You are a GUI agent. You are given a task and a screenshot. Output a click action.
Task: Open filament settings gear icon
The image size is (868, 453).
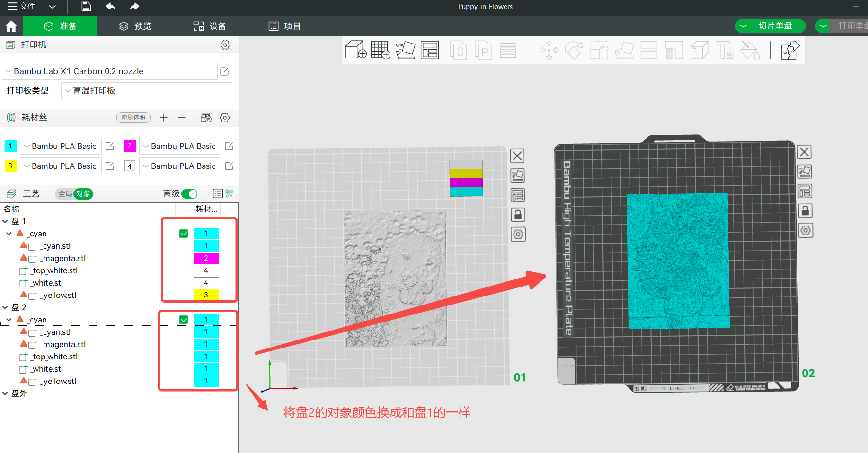[x=225, y=118]
